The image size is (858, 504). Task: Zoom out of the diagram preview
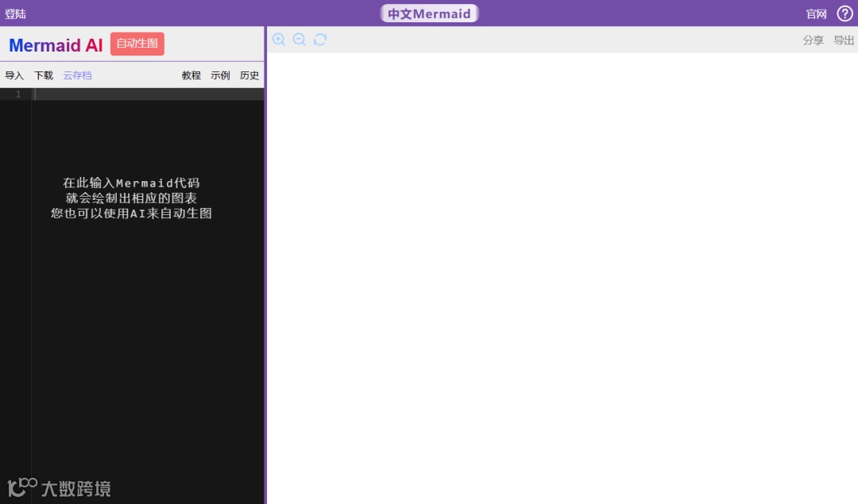pyautogui.click(x=300, y=40)
